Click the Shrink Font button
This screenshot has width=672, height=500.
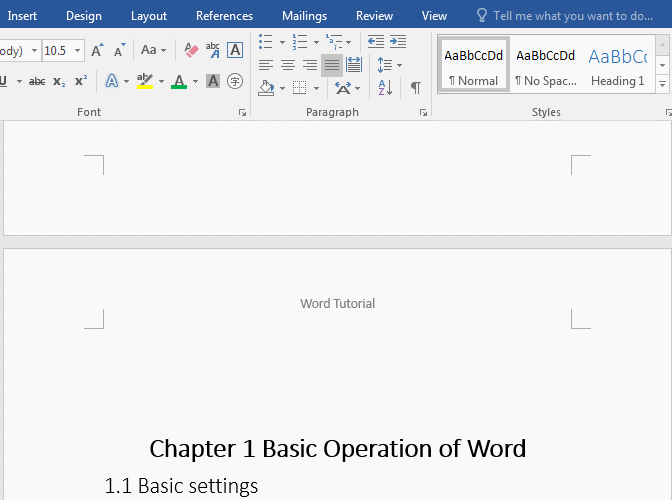[120, 51]
